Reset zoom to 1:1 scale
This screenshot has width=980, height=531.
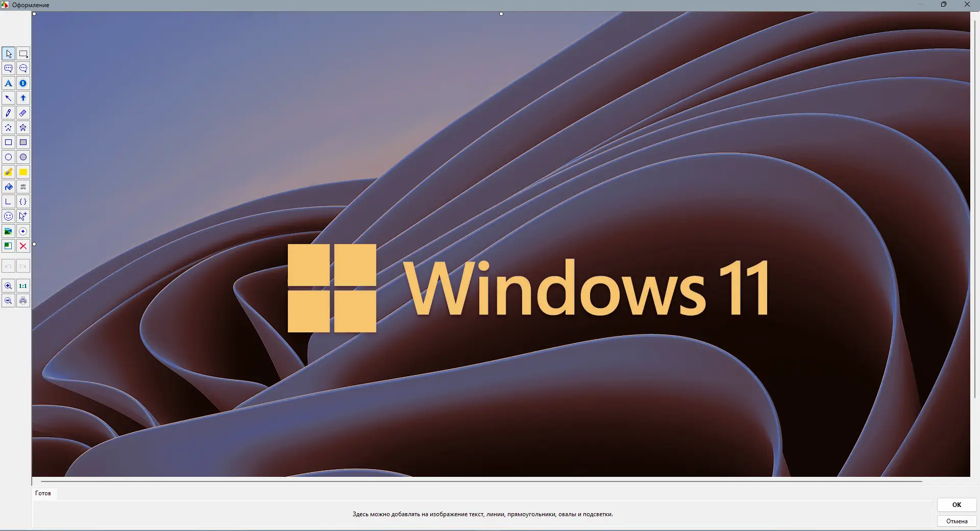[x=23, y=286]
